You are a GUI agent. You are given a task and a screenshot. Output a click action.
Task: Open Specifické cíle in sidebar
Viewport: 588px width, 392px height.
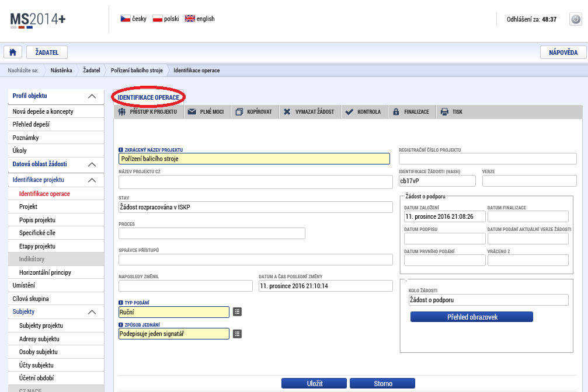[x=56, y=233]
